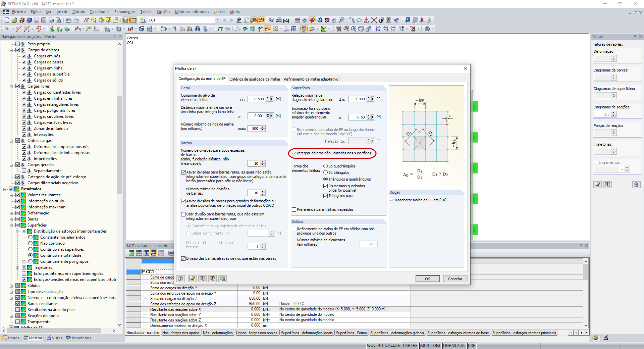Increase 'Diagramas de secções' factor spinner
Viewport: 644px width, 349px height.
pos(614,113)
